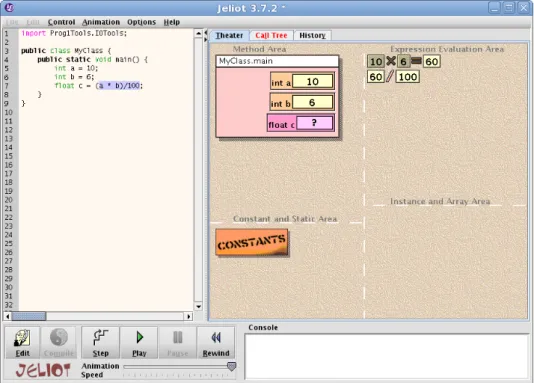The height and width of the screenshot is (383, 534).
Task: Minimize the Jeliot window
Action: point(494,8)
